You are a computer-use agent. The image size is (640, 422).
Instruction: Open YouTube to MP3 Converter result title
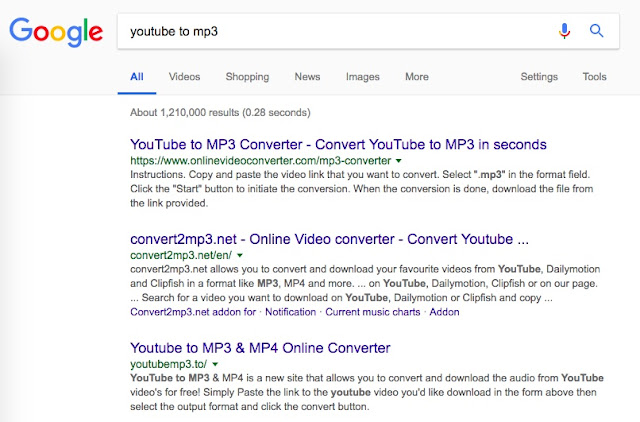(338, 144)
